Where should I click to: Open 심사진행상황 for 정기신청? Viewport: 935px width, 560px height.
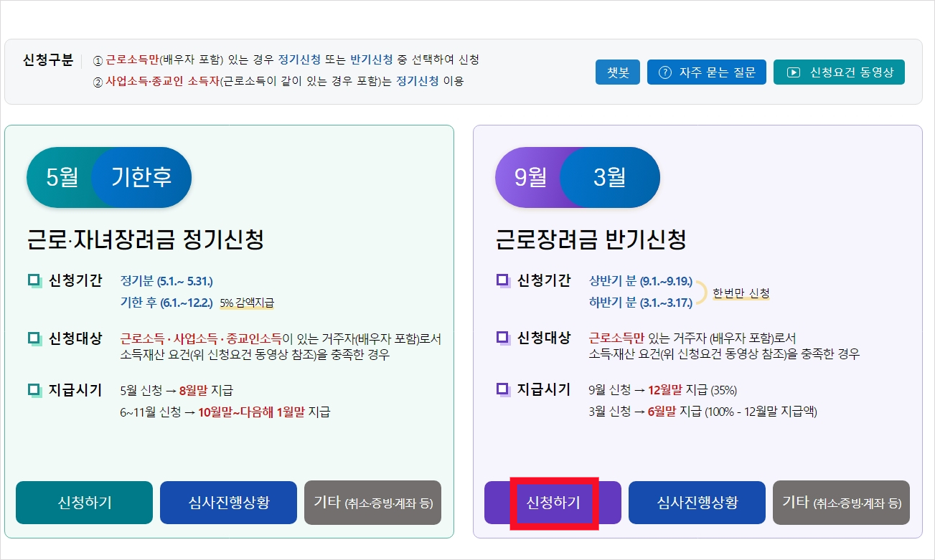coord(228,503)
